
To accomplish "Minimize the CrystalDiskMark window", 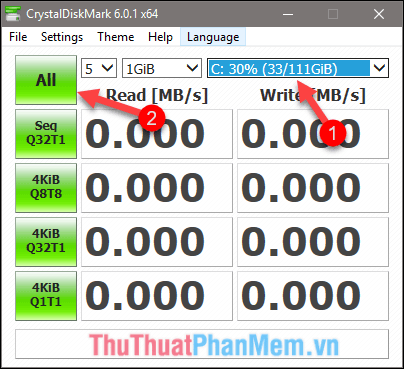I will (x=288, y=14).
